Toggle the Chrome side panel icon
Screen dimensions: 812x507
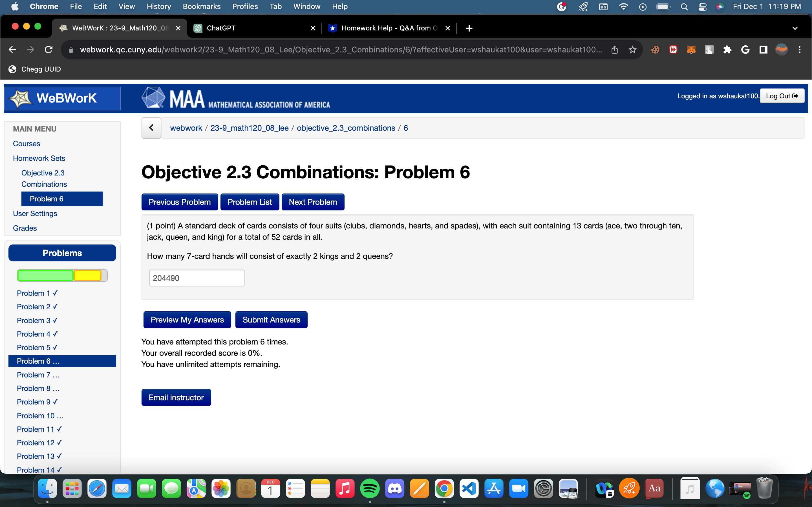pyautogui.click(x=763, y=50)
